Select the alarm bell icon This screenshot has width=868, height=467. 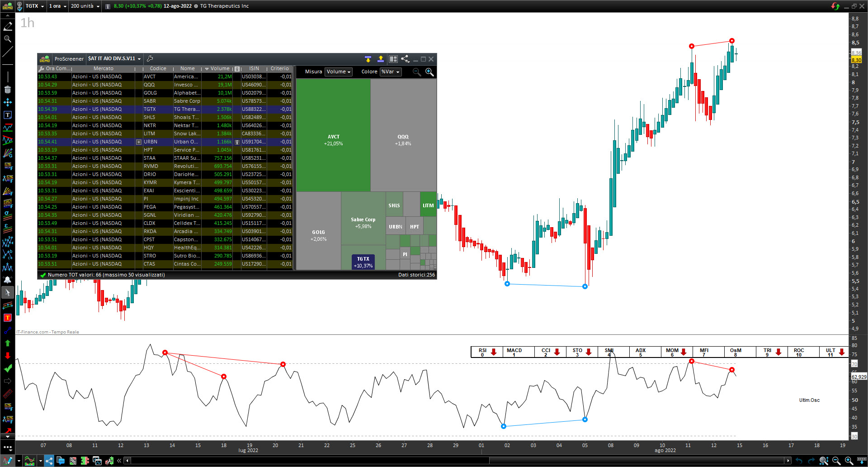(x=8, y=280)
